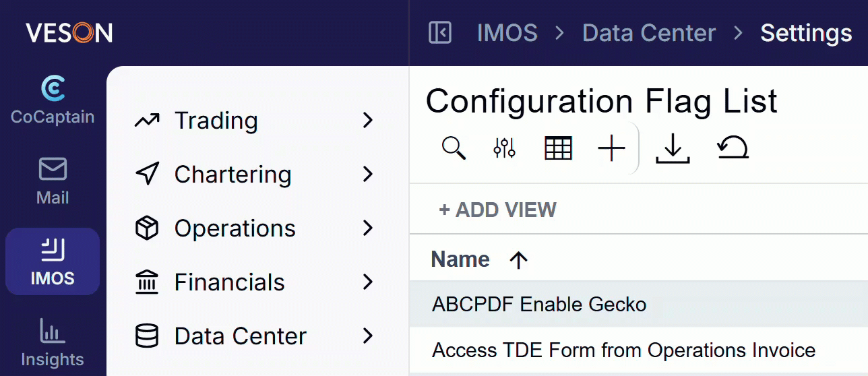Select Access TDE Form from Operations Invoice
The image size is (868, 376).
pyautogui.click(x=638, y=350)
